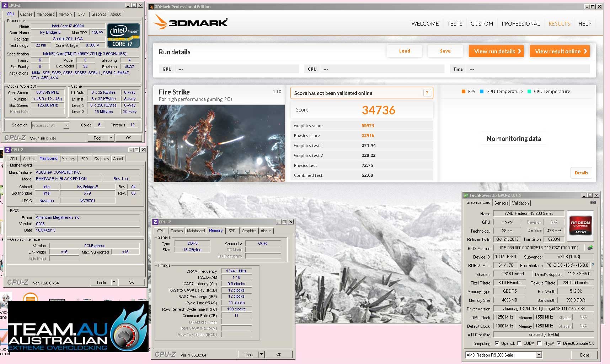610x364 pixels.
Task: Toggle the OpenCL checkbox in GPU-Z
Action: [497, 343]
